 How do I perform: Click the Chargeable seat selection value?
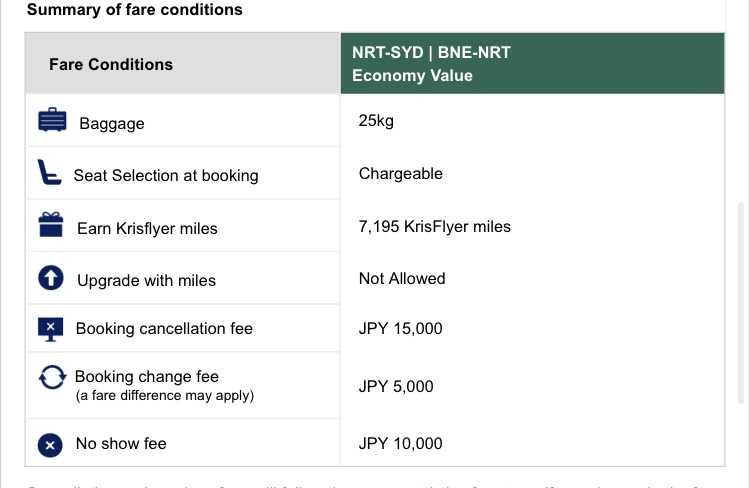401,174
